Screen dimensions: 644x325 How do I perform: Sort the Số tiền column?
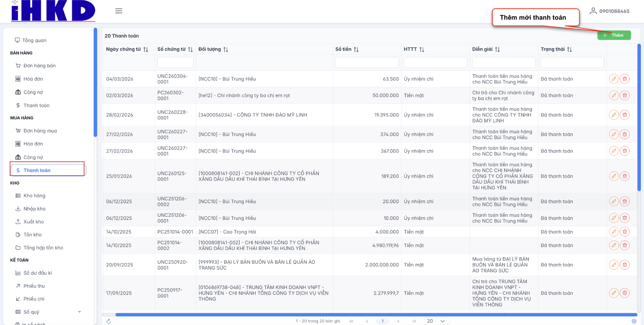click(x=356, y=50)
